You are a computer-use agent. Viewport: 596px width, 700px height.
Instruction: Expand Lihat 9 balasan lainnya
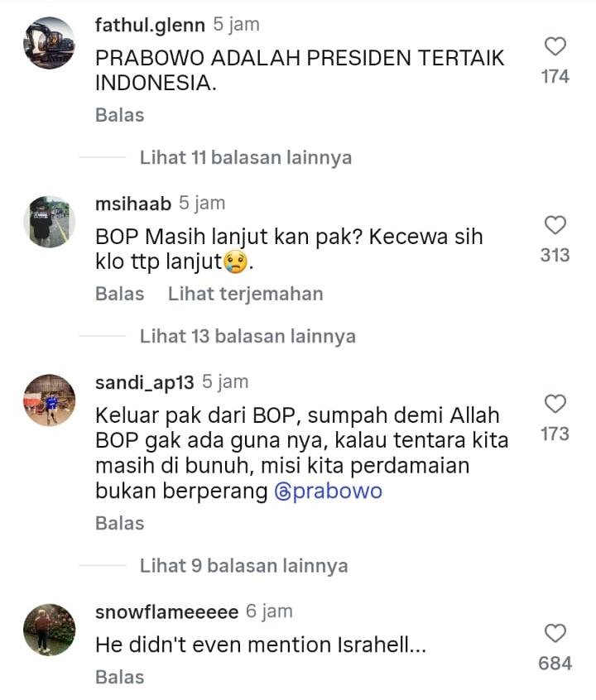[x=244, y=566]
